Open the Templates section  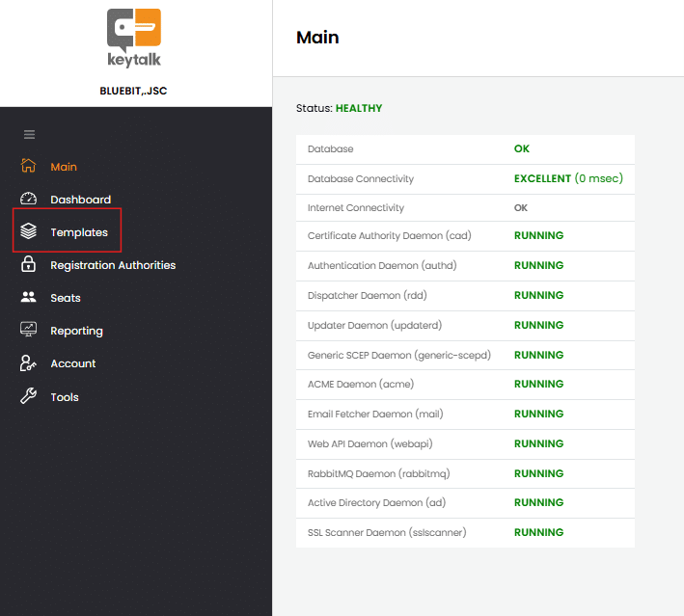[79, 232]
